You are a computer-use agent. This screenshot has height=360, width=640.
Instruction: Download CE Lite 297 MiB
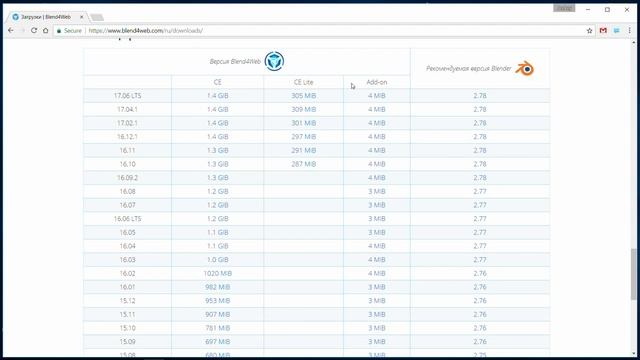pyautogui.click(x=304, y=137)
